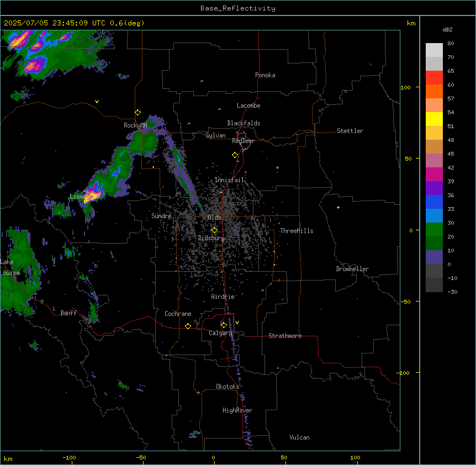476x465 pixels.
Task: Click the Strathmore city label
Action: coord(285,336)
